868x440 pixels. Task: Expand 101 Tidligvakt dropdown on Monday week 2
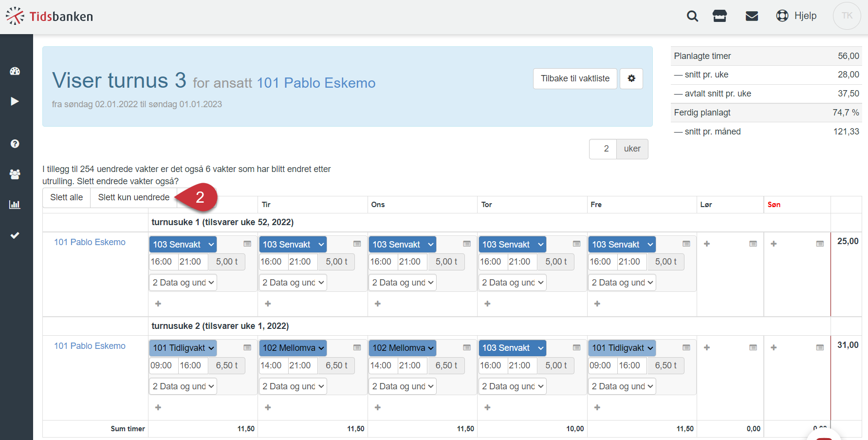[183, 348]
